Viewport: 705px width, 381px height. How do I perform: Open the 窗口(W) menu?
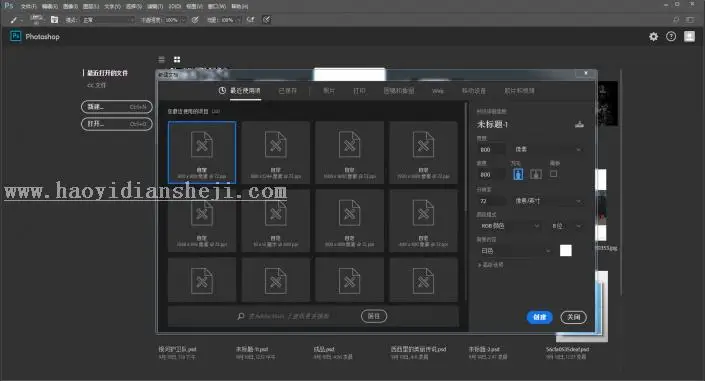coord(217,7)
